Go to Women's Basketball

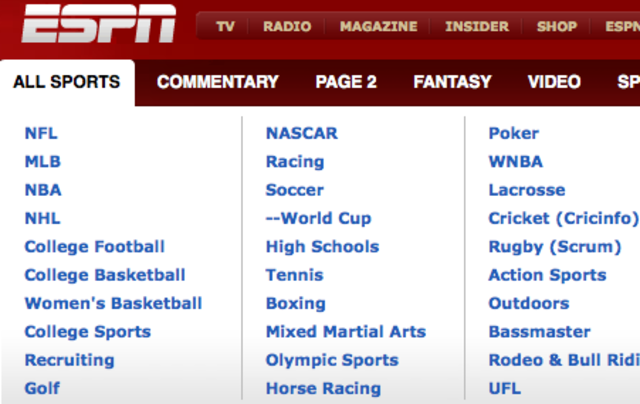pyautogui.click(x=113, y=304)
